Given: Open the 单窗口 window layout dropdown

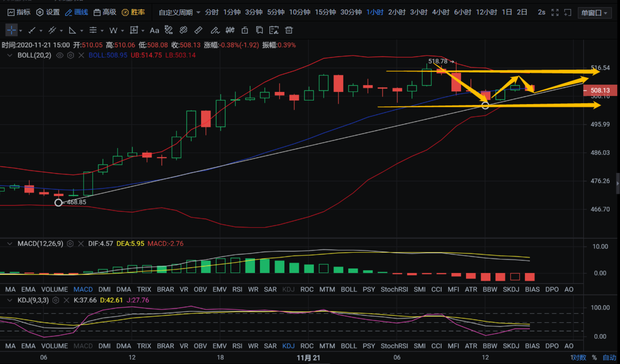Looking at the screenshot, I should click(x=594, y=13).
